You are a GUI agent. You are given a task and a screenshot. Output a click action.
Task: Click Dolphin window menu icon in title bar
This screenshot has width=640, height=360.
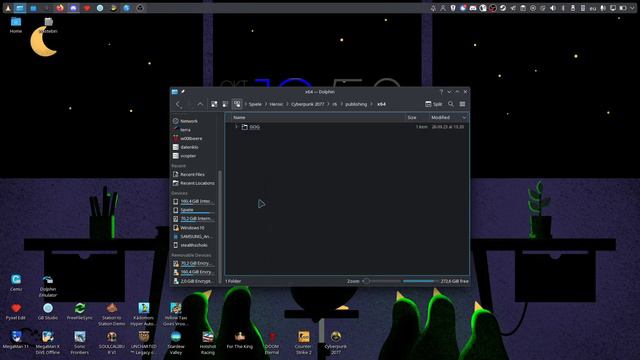coord(175,92)
